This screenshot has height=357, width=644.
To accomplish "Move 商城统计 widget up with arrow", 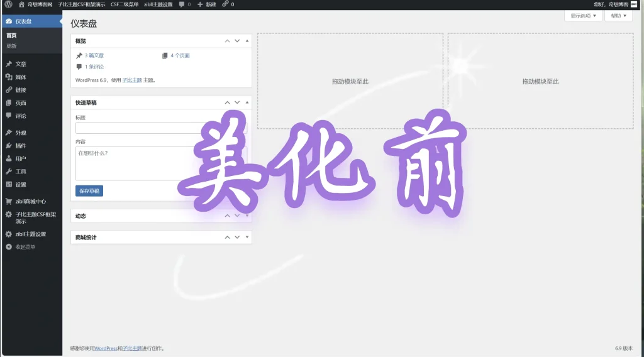I will [x=227, y=237].
